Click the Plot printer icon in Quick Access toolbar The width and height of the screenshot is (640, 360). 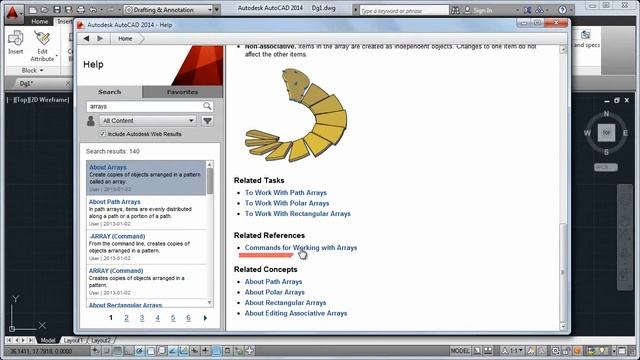tap(81, 10)
